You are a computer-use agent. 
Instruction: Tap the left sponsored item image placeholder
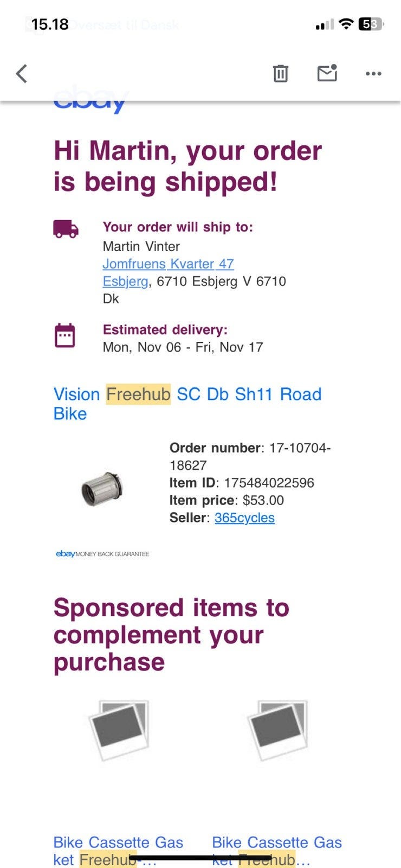click(x=119, y=730)
